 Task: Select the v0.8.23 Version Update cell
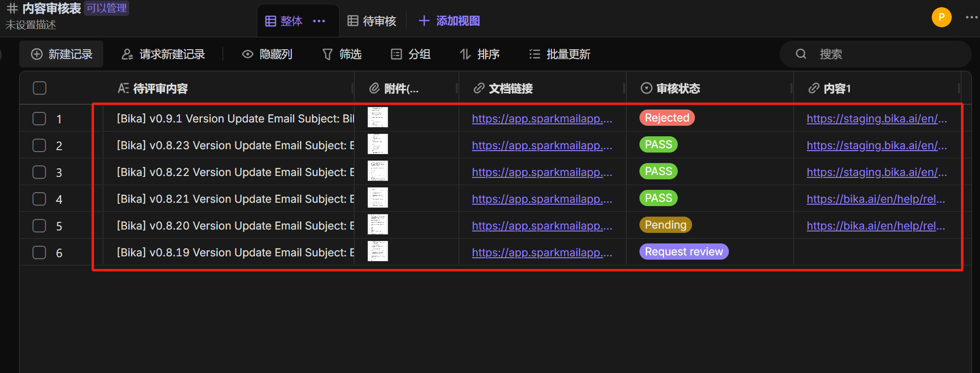229,145
